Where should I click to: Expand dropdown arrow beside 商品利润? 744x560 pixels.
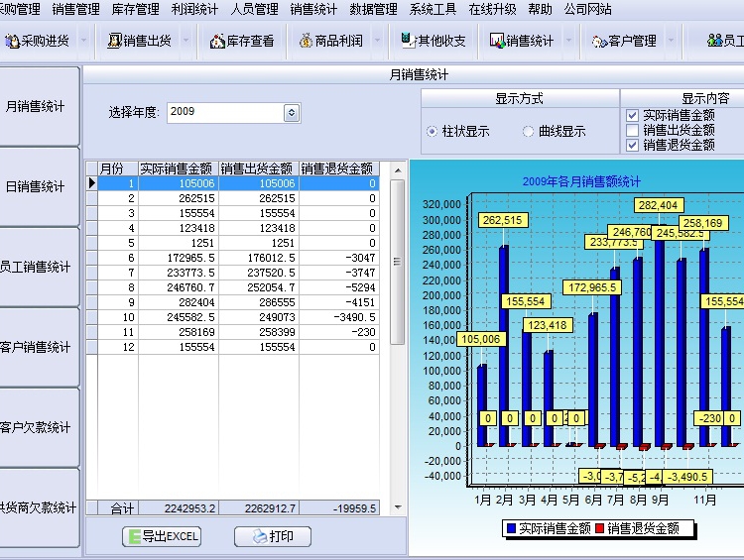(x=378, y=41)
